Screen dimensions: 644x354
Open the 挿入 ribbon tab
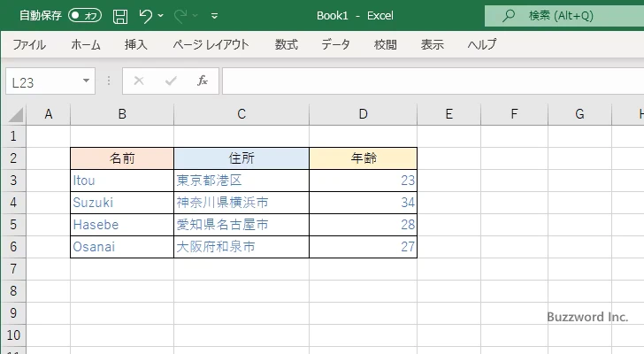136,44
